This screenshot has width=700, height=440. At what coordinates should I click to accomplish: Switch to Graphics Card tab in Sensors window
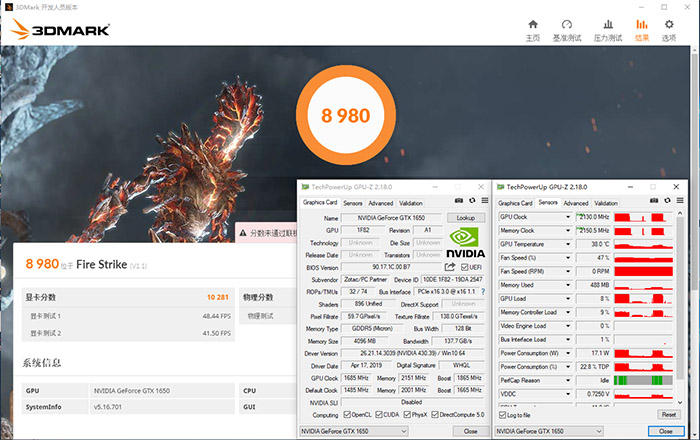pyautogui.click(x=515, y=203)
